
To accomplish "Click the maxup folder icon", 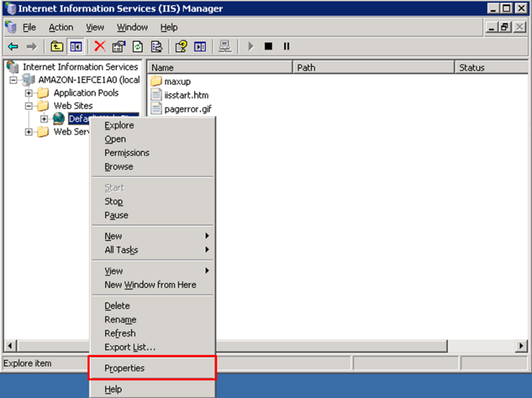I will [156, 81].
